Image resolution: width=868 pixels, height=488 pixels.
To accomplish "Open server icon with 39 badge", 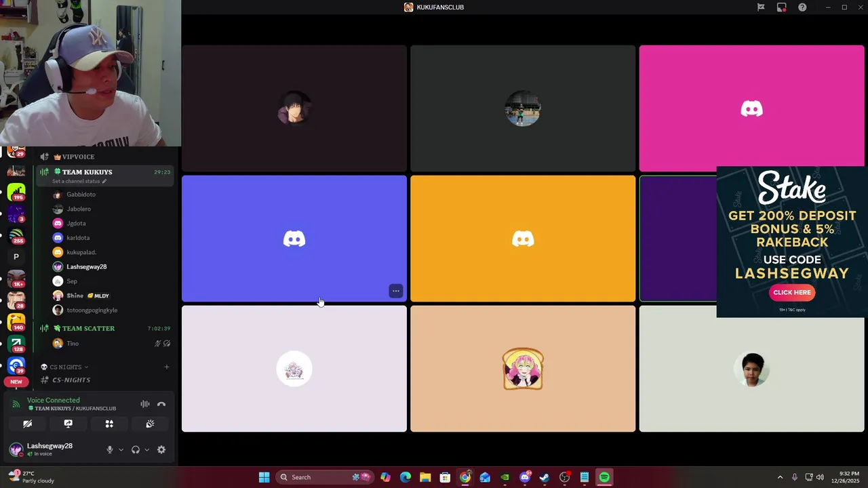I will coord(16,365).
